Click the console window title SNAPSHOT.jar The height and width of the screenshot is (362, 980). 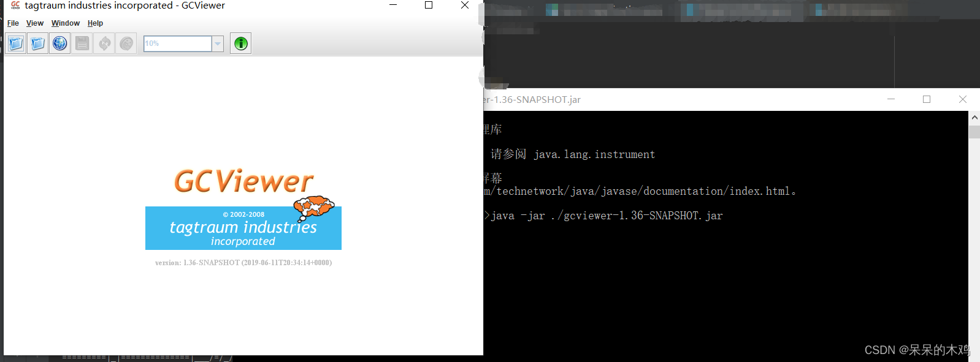532,99
